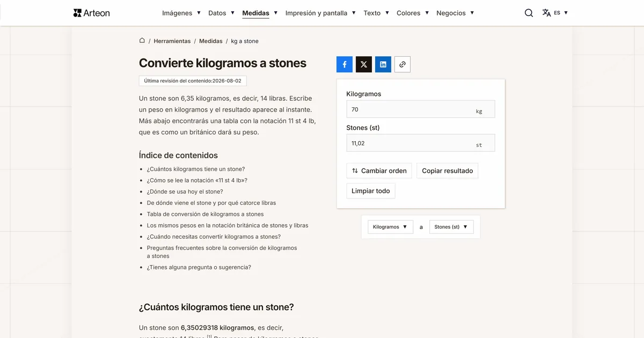Open the Kilogramos source unit dropdown

(391, 227)
